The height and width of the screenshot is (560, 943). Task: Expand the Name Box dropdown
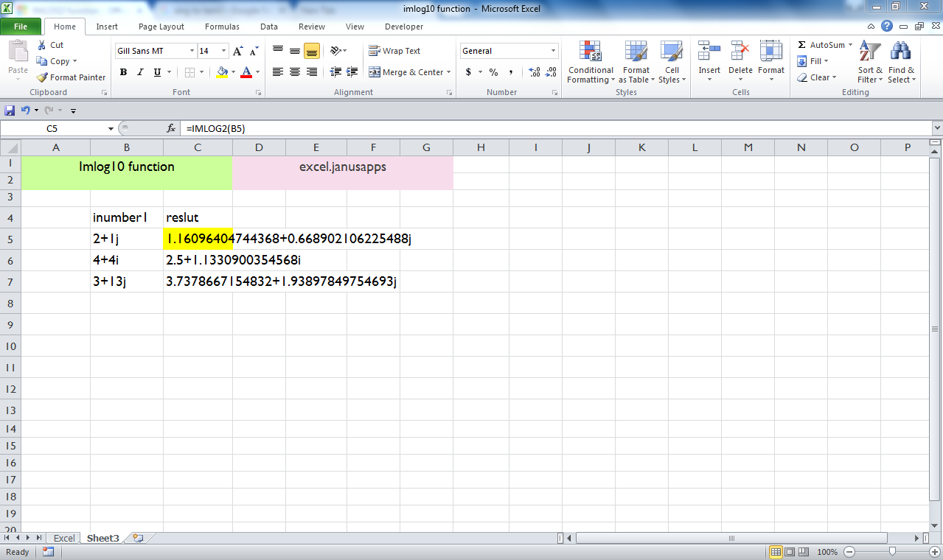(x=111, y=128)
